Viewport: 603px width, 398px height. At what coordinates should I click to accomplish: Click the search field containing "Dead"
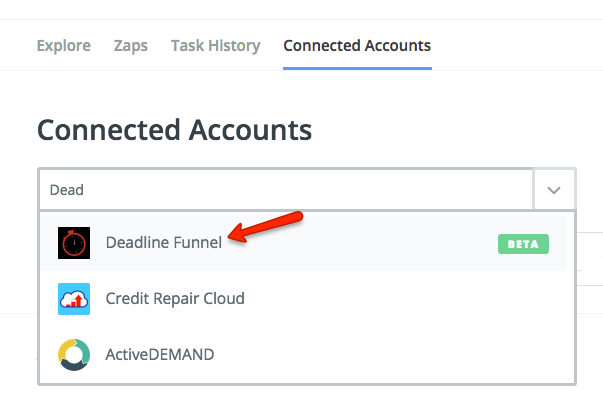[x=286, y=190]
